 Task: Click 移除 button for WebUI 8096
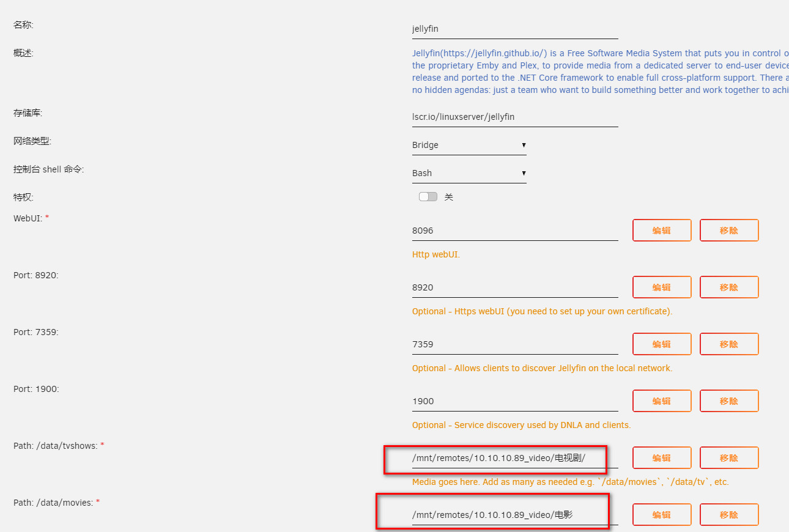pos(729,231)
